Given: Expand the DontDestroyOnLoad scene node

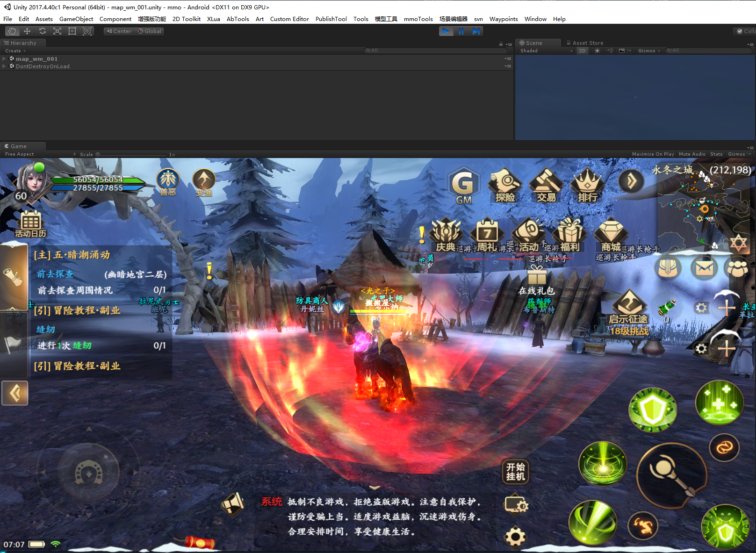Looking at the screenshot, I should click(x=4, y=66).
